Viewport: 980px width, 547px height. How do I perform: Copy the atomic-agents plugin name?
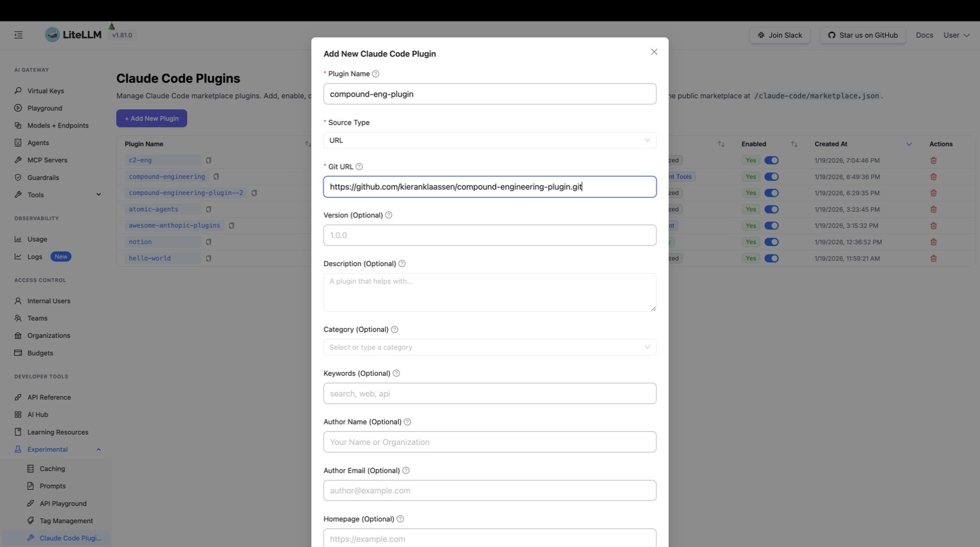(x=209, y=209)
